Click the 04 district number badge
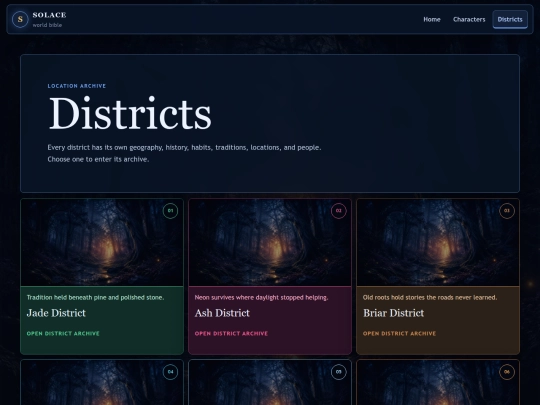Screen dimensions: 540x405 pos(170,372)
